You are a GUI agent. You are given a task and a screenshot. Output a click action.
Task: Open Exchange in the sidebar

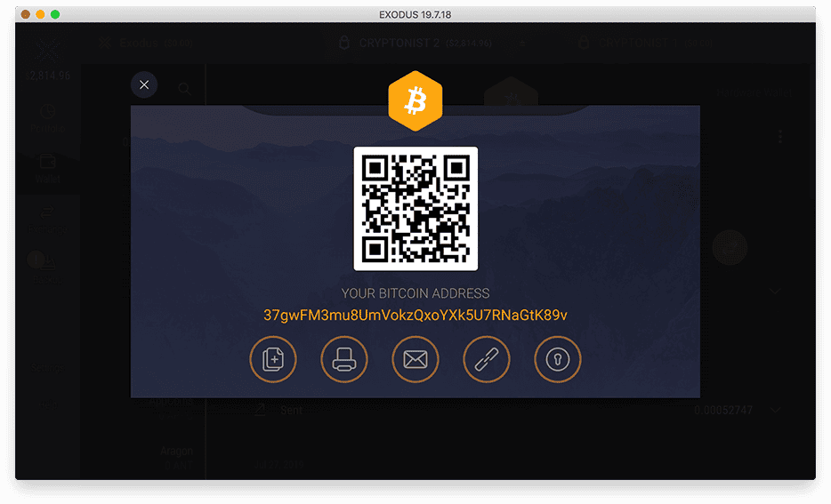[x=48, y=220]
